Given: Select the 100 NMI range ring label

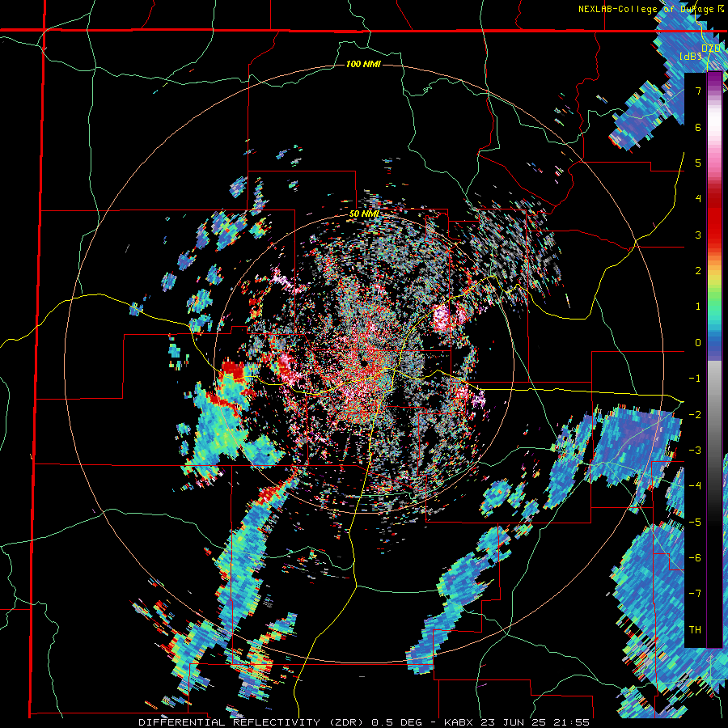Looking at the screenshot, I should [363, 64].
